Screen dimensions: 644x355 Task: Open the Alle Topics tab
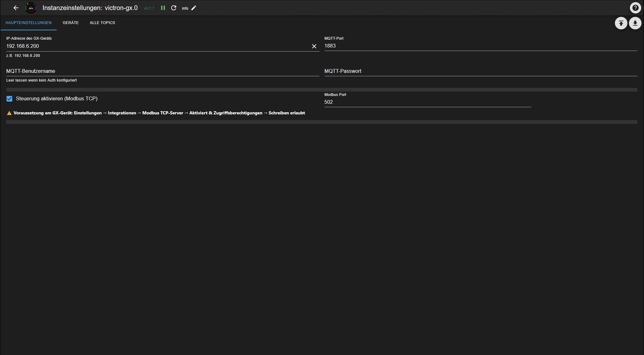point(102,23)
